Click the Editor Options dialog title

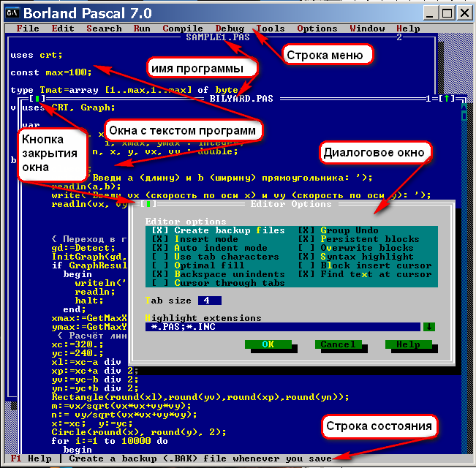click(x=291, y=204)
